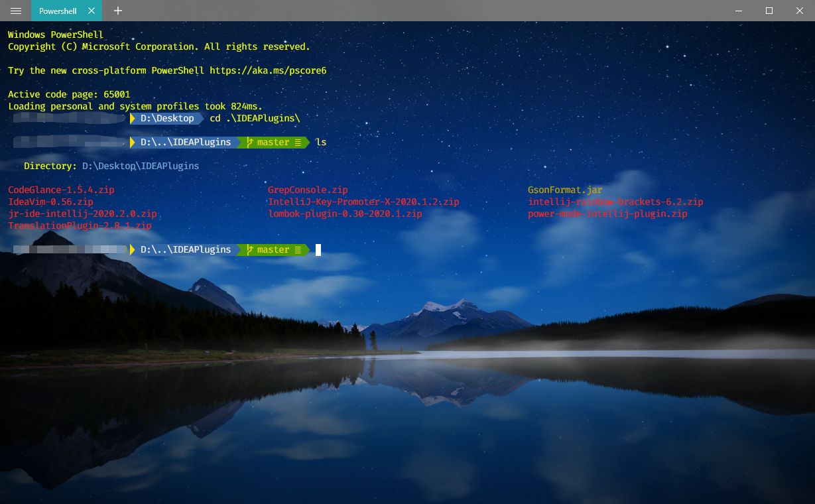Click intellij-rainbow-brackets-6.2.zip entry
Image resolution: width=815 pixels, height=504 pixels.
pos(615,202)
